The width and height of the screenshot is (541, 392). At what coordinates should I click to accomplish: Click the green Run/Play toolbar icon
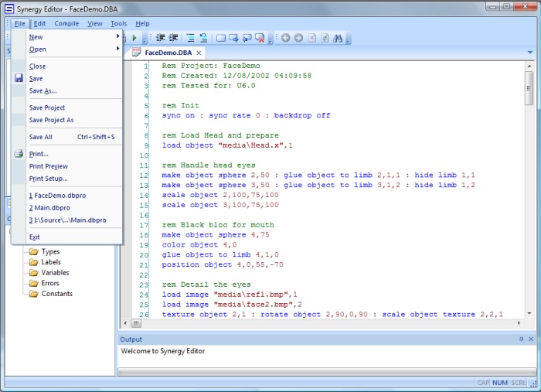click(134, 38)
